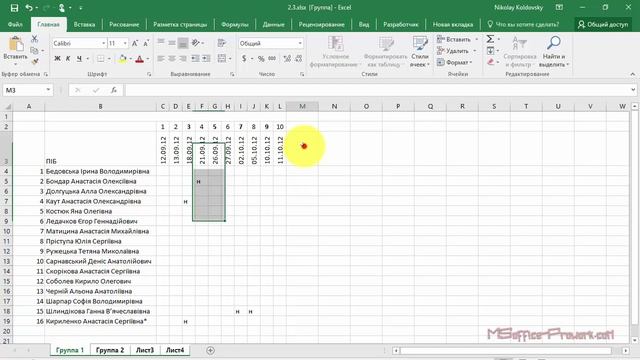The width and height of the screenshot is (640, 360).
Task: Open the number format Общий dropdown
Action: click(300, 43)
